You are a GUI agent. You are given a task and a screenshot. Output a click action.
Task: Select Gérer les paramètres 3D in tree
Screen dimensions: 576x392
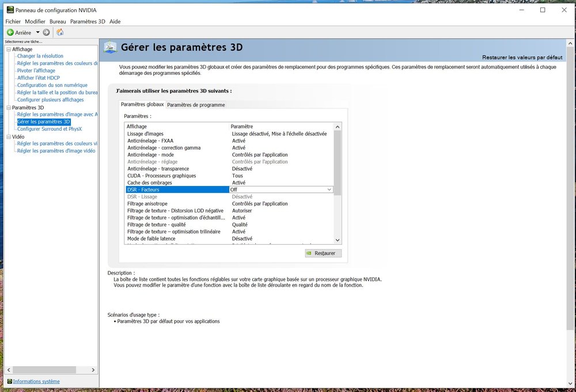[x=43, y=121]
